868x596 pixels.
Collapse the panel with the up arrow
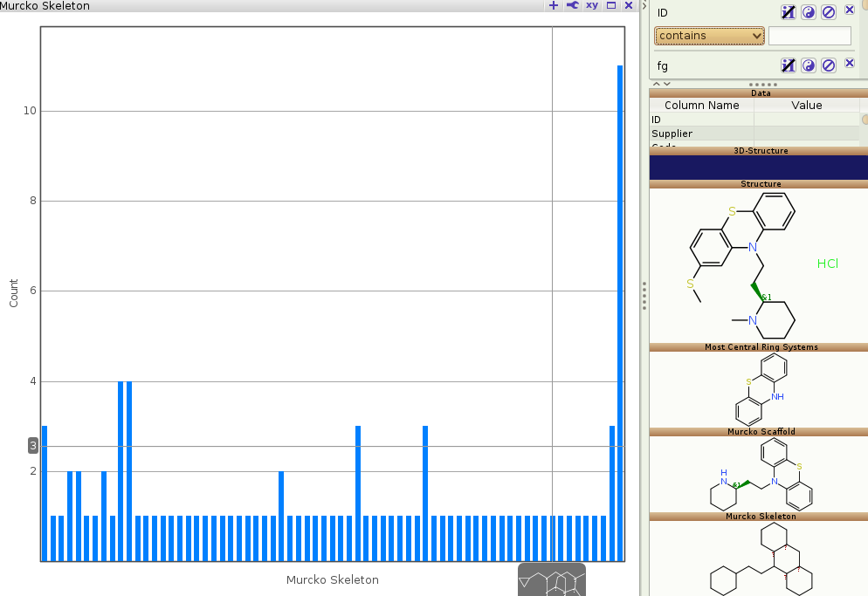[657, 84]
